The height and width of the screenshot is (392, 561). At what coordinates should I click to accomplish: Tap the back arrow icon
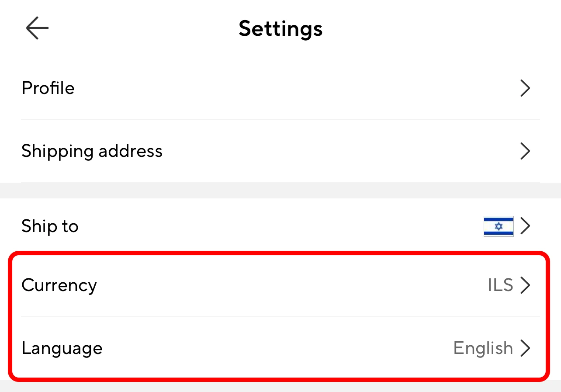click(x=37, y=28)
